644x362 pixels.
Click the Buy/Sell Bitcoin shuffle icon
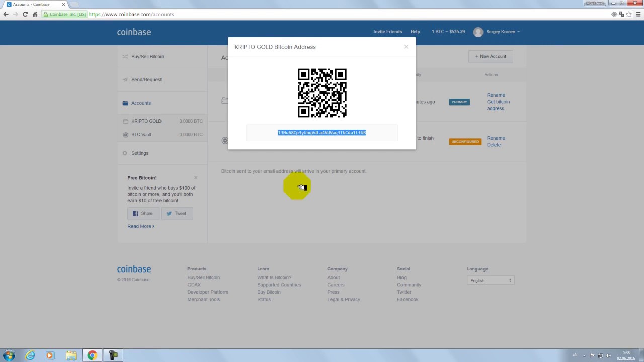[125, 57]
